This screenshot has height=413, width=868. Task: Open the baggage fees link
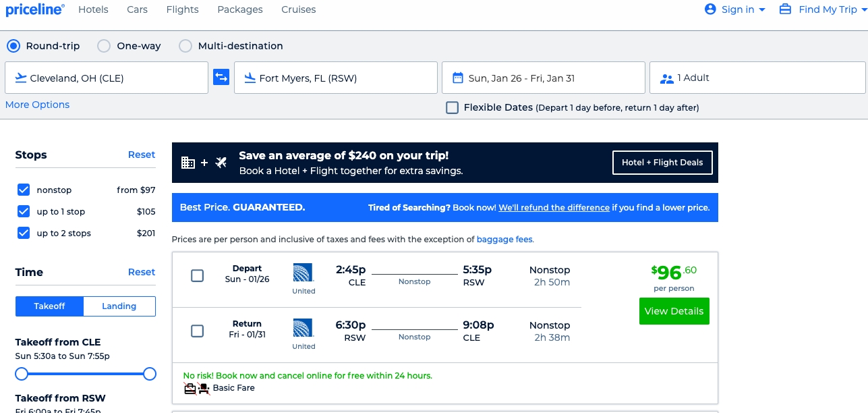504,239
